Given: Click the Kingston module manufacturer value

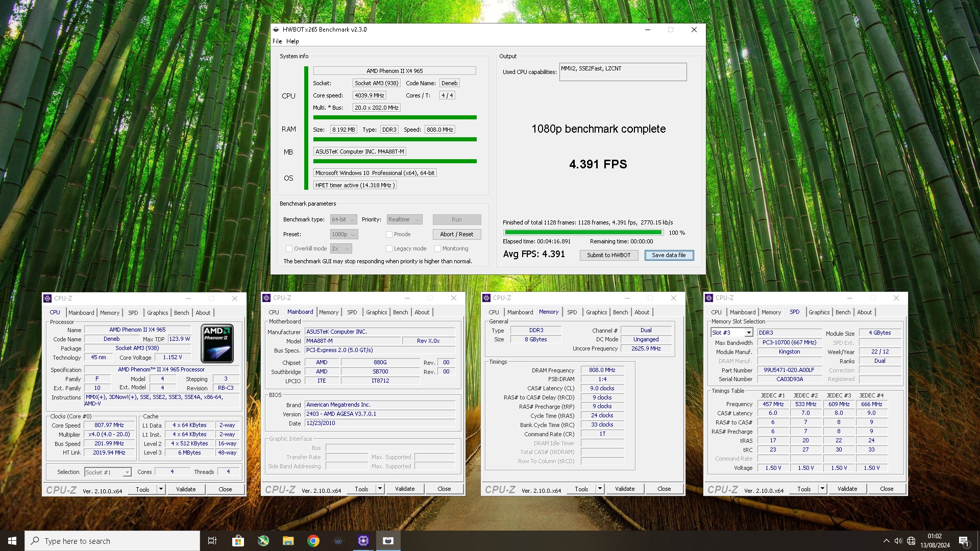Looking at the screenshot, I should [789, 352].
